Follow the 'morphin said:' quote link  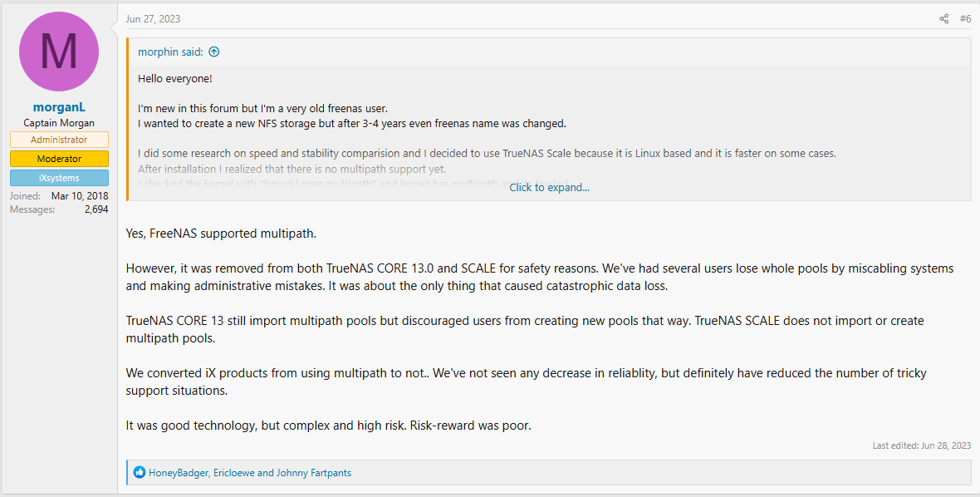click(171, 52)
